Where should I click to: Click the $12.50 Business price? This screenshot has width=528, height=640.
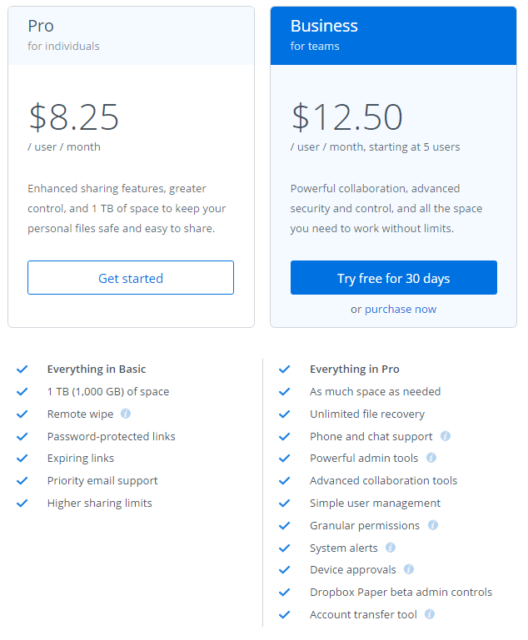pyautogui.click(x=347, y=117)
